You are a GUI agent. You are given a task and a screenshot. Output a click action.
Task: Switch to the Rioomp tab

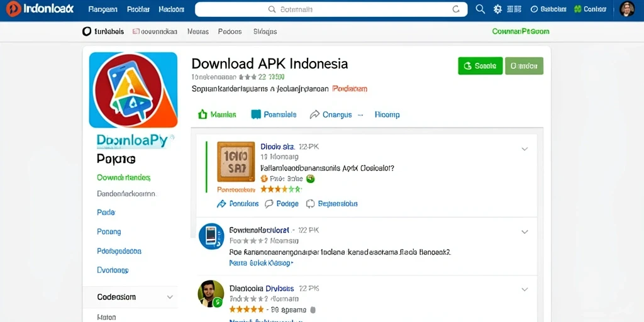(x=387, y=114)
